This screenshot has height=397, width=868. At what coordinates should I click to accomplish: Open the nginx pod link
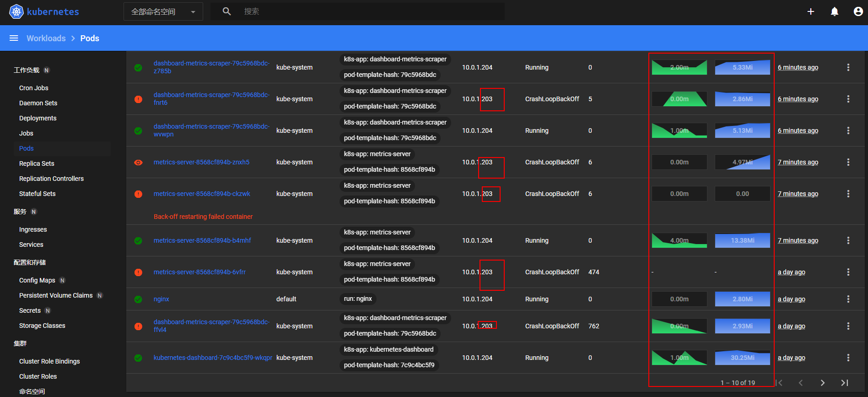(x=161, y=299)
